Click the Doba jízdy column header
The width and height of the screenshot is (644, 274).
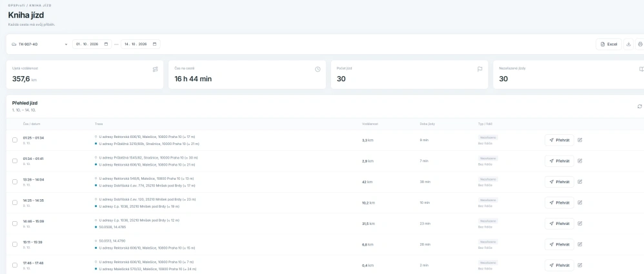click(x=427, y=124)
